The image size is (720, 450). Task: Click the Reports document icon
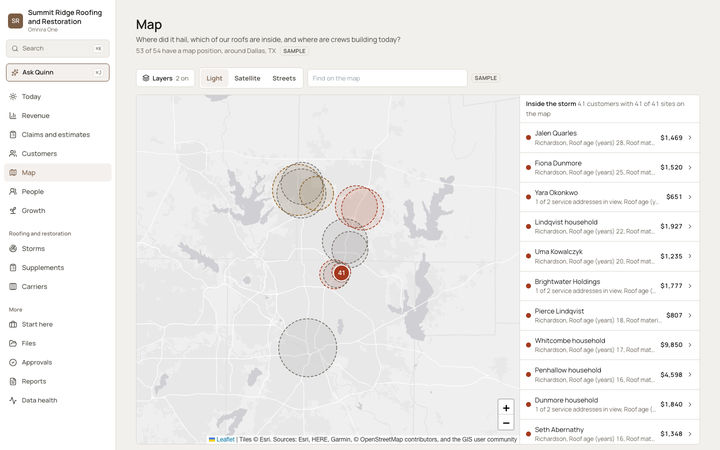(x=13, y=381)
